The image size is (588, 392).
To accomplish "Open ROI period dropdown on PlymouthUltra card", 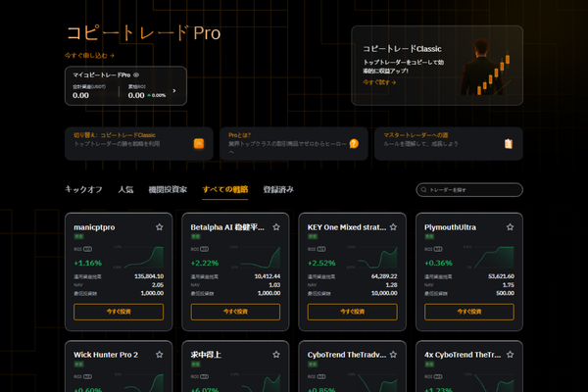I will pos(440,251).
